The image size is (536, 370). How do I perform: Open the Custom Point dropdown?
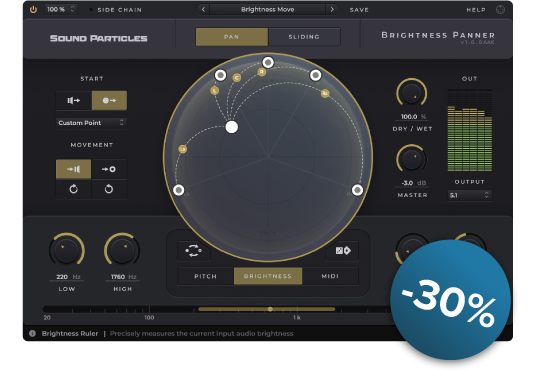click(x=91, y=123)
